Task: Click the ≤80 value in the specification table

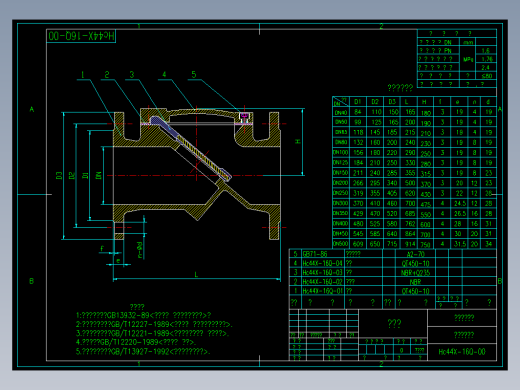Action: coord(487,76)
